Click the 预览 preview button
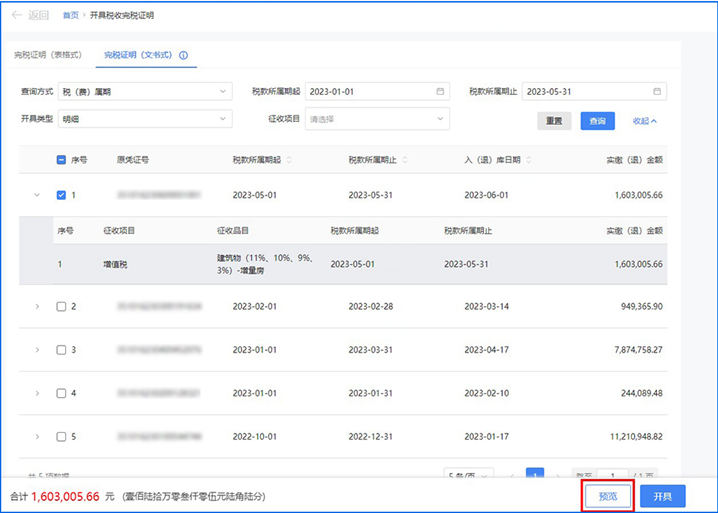Screen dimensions: 718x513 click(608, 496)
